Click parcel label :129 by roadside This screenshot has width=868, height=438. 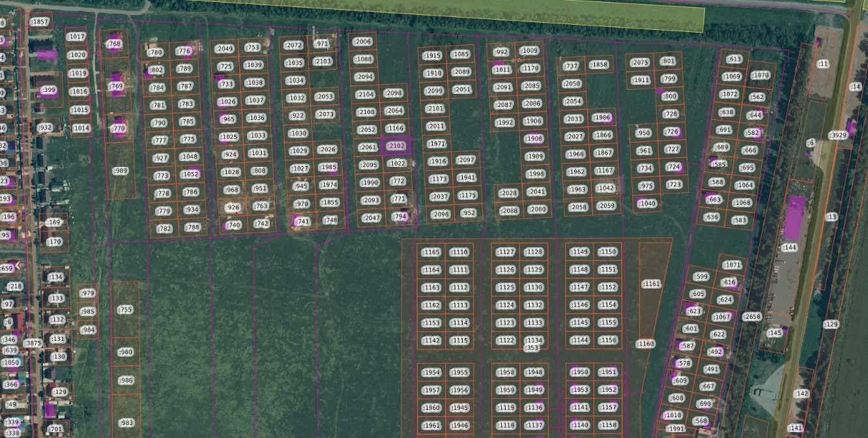pos(831,325)
